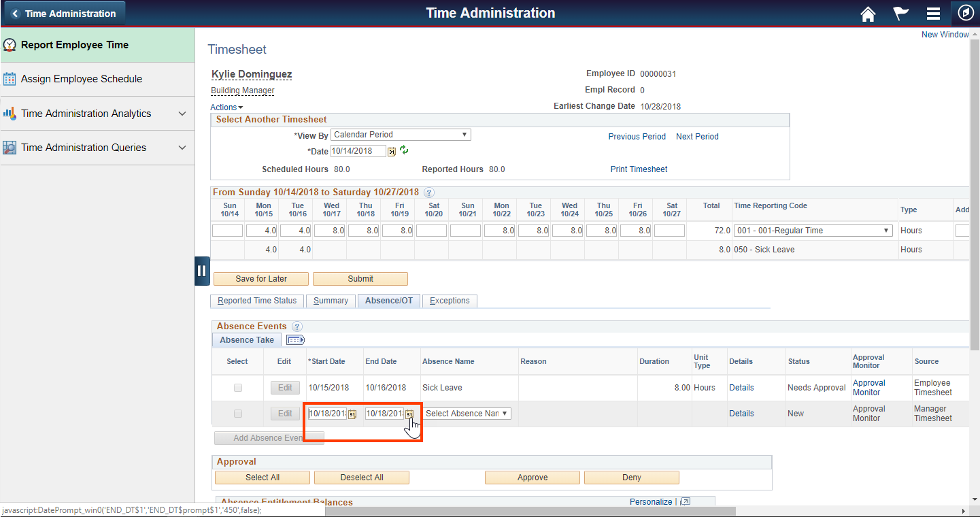Switch to the Summary tab
Viewport: 980px width, 517px height.
331,300
